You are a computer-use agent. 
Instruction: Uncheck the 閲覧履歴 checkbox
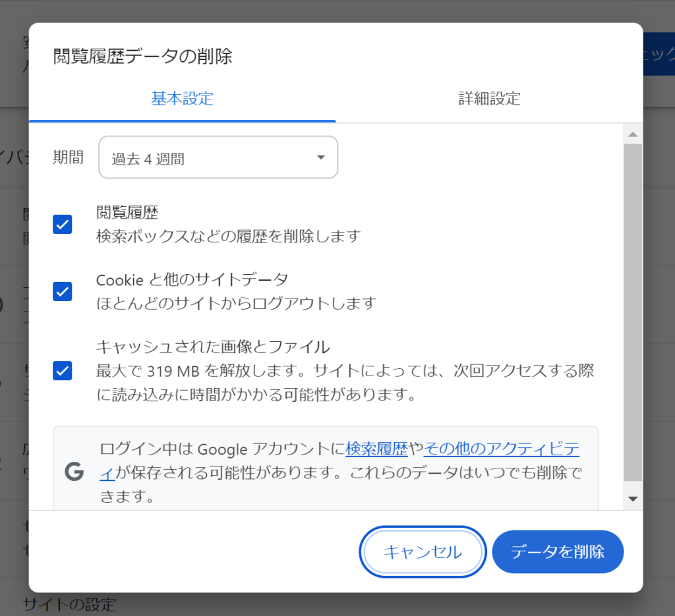click(x=63, y=224)
